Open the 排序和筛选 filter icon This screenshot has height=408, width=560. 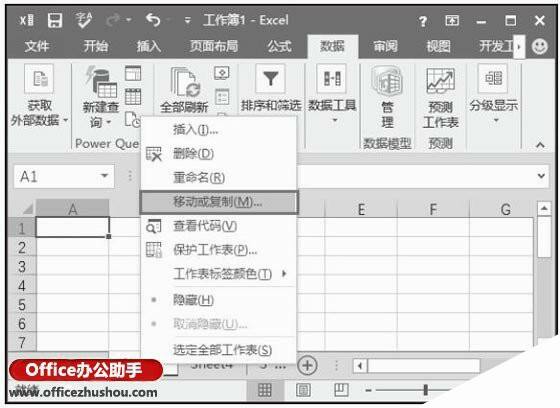point(270,79)
